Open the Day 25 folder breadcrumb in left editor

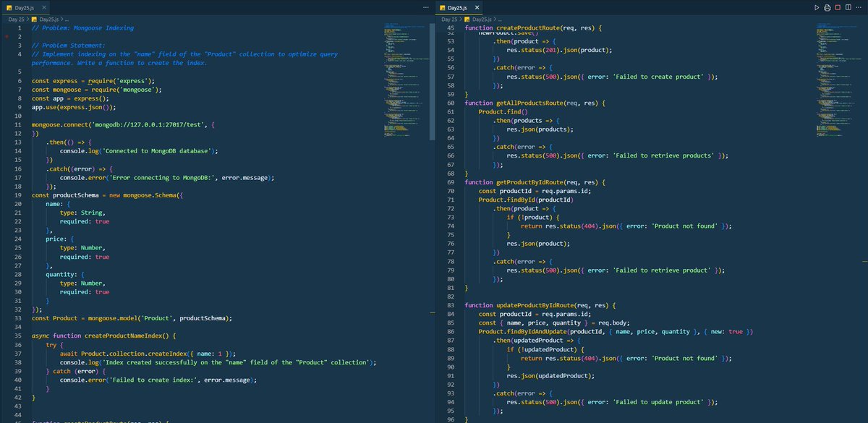(16, 19)
